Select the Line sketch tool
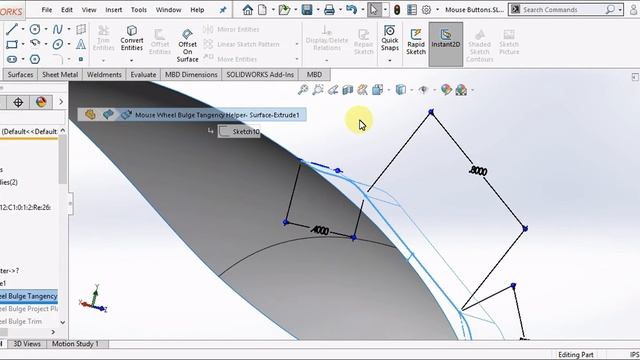The image size is (640, 360). pos(12,29)
